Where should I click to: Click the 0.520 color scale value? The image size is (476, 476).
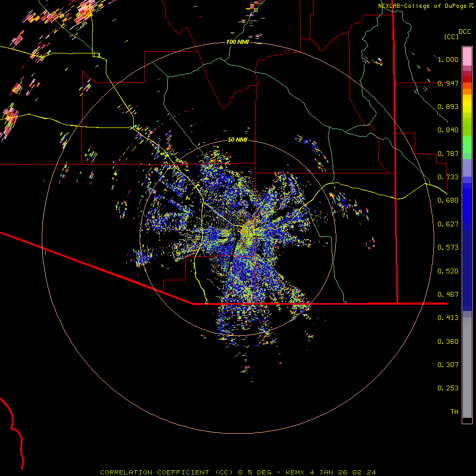pyautogui.click(x=448, y=271)
